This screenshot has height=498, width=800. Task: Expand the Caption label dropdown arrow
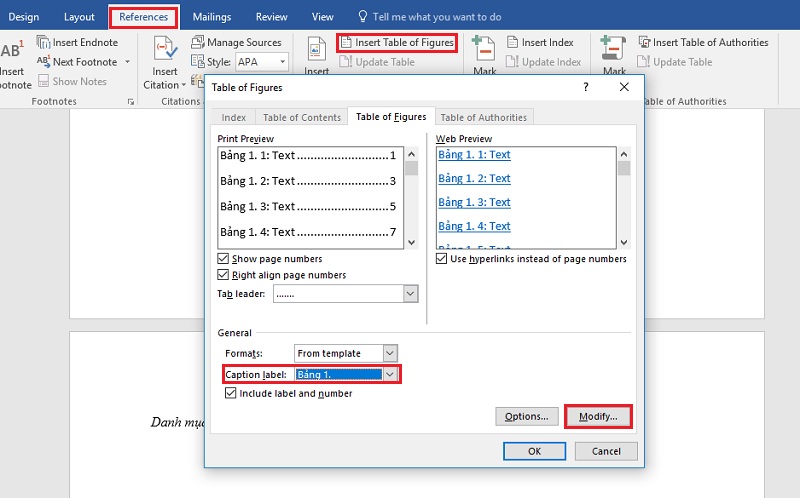pos(390,374)
